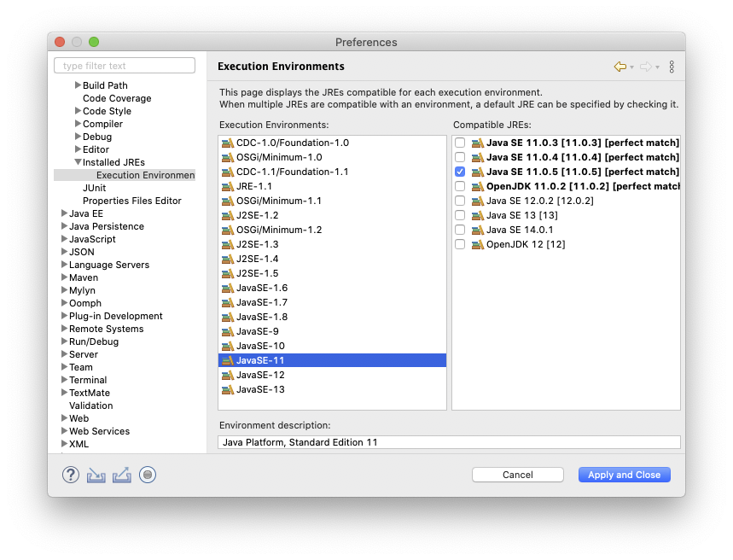Click the J2SE-1.4 library icon
This screenshot has width=733, height=560.
[228, 260]
